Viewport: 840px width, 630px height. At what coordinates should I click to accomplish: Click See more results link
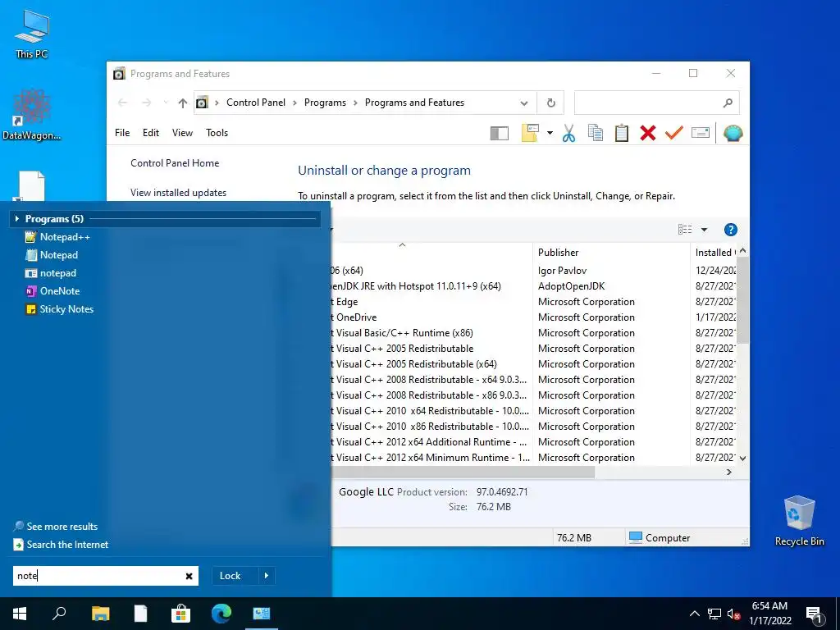(56, 526)
